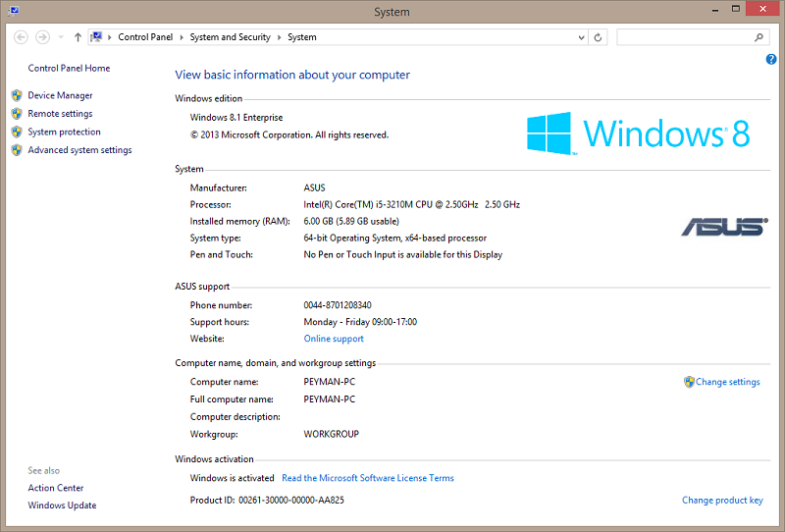Expand the chevron after Control Panel breadcrumb
Viewport: 785px width, 532px height.
pyautogui.click(x=182, y=37)
